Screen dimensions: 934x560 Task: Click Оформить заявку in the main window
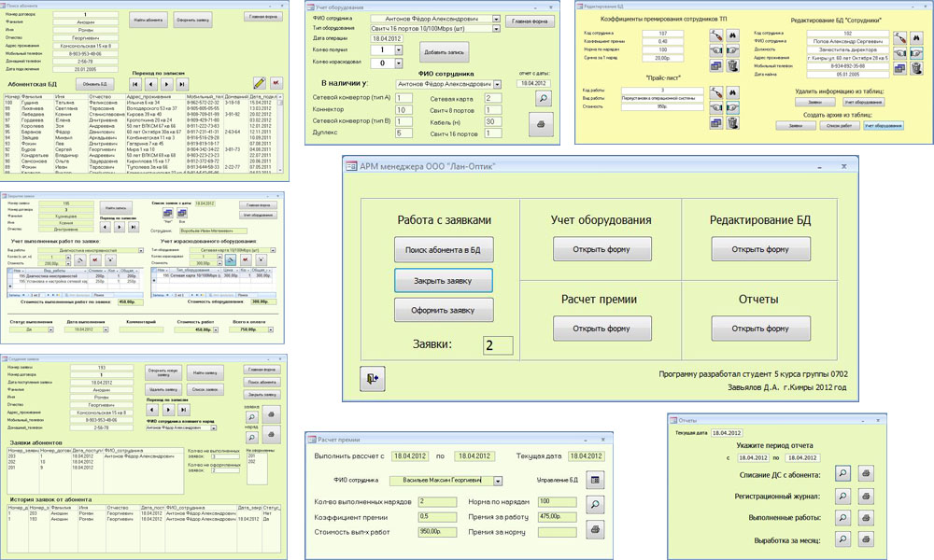[443, 310]
